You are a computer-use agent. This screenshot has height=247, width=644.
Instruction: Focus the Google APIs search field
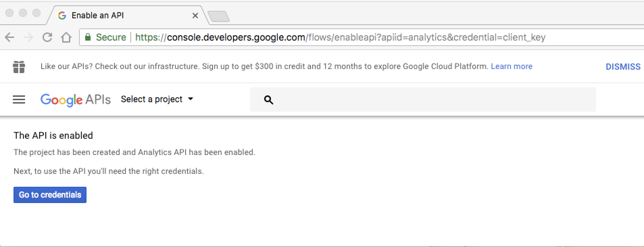(423, 99)
